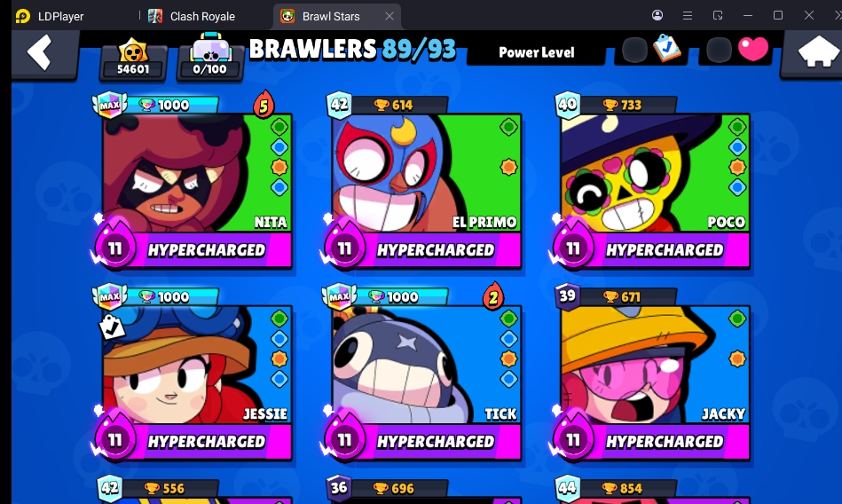Screen dimensions: 842x504
Task: Select the Nita brawler card
Action: [x=197, y=173]
